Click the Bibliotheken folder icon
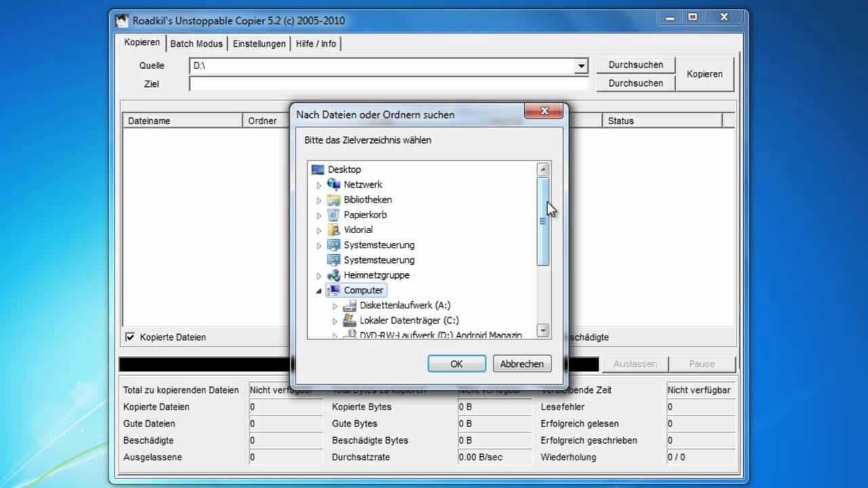This screenshot has height=488, width=868. 334,200
